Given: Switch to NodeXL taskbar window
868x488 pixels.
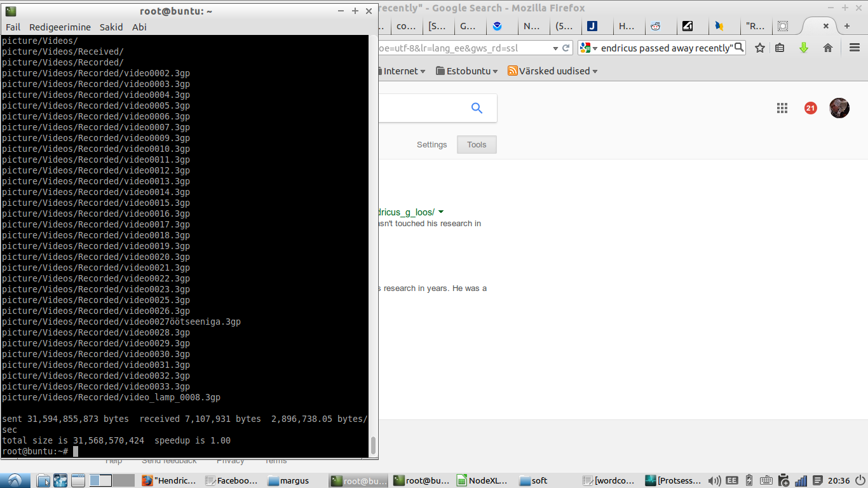Looking at the screenshot, I should [482, 480].
